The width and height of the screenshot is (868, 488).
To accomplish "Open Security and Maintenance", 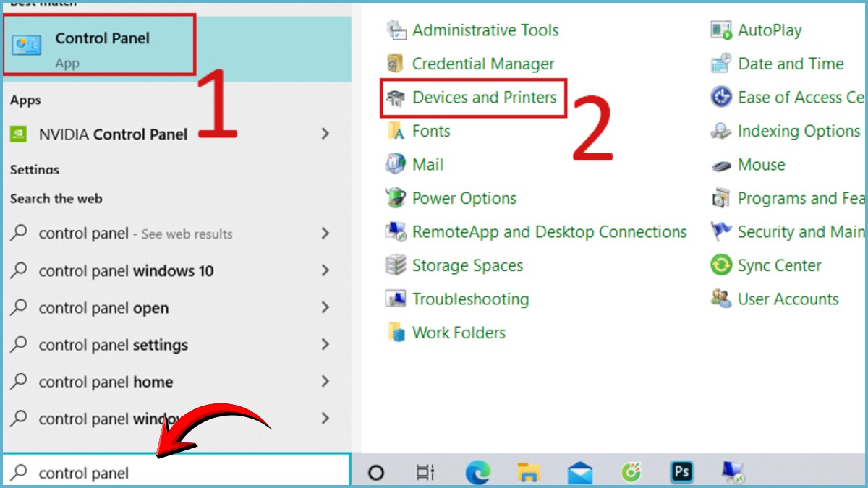I will coord(796,232).
